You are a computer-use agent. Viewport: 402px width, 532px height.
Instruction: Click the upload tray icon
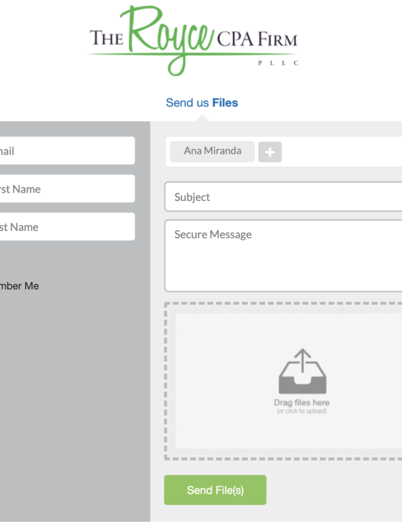click(302, 371)
